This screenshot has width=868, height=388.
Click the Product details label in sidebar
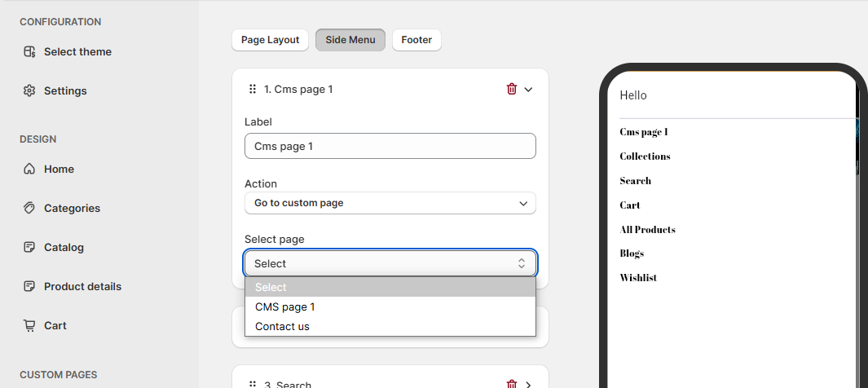coord(82,287)
